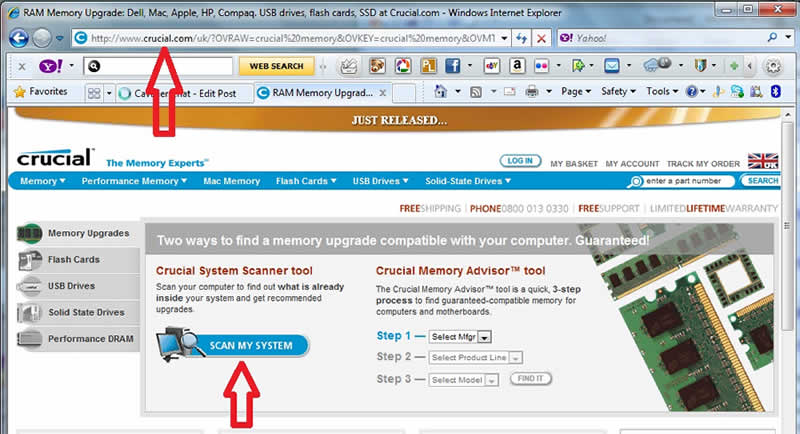Expand the Memory navigation menu
Screen dimensions: 800x434
[x=43, y=181]
